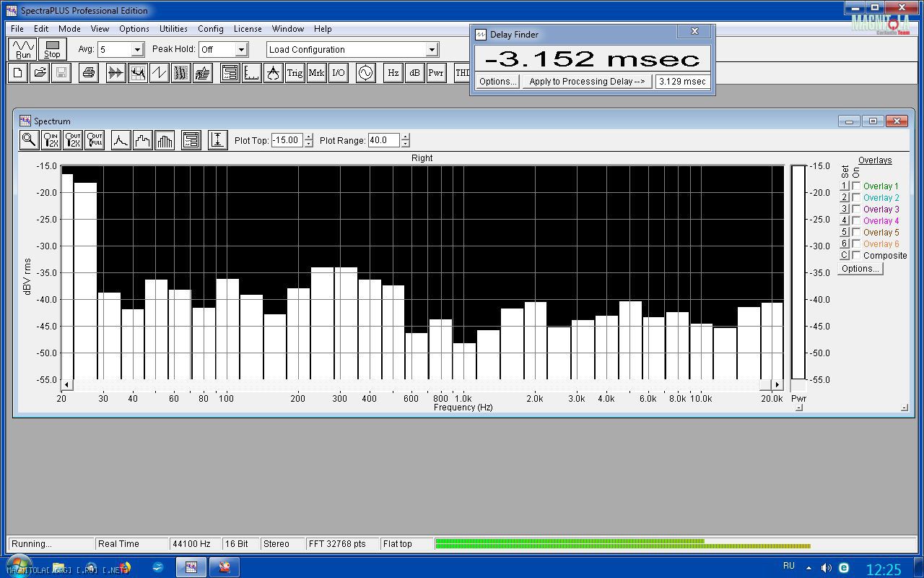
Task: Switch Spectrum to line plot view
Action: (121, 140)
